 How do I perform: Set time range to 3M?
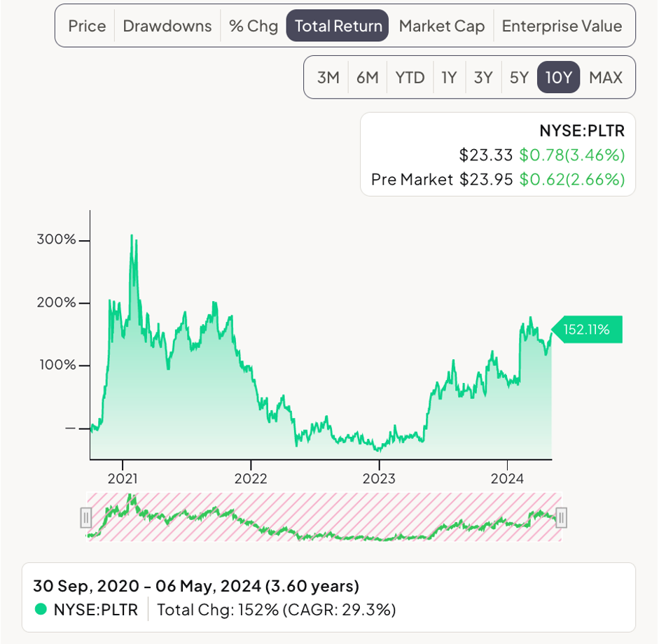tap(328, 77)
